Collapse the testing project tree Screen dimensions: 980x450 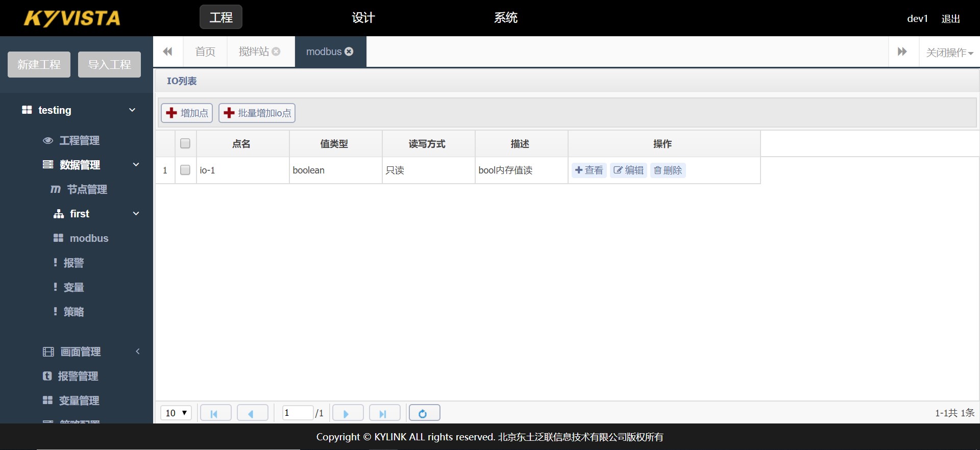[132, 110]
